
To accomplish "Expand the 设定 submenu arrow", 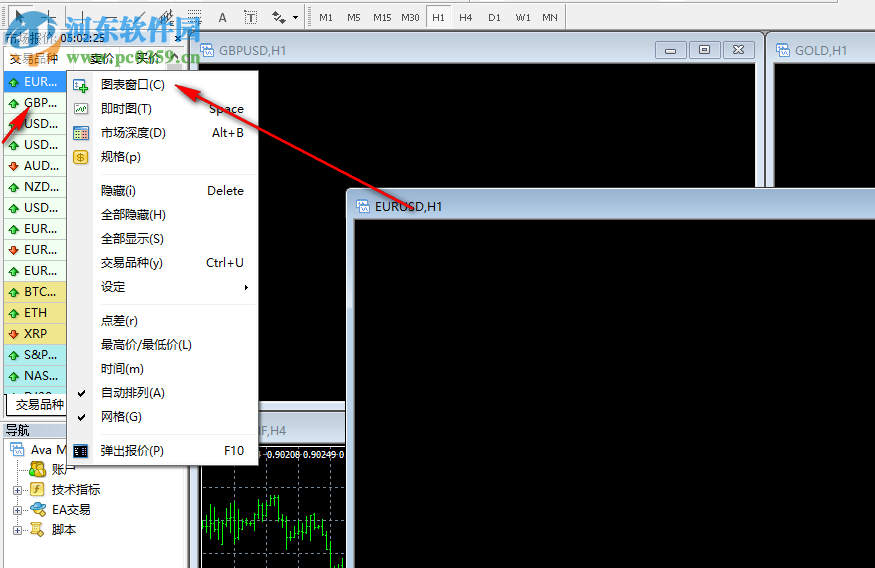I will [x=246, y=287].
